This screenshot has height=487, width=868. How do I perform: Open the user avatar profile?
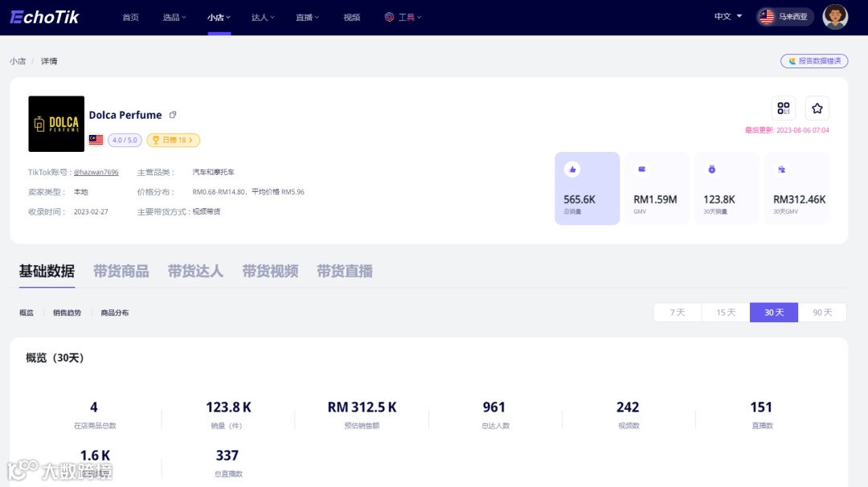[835, 17]
